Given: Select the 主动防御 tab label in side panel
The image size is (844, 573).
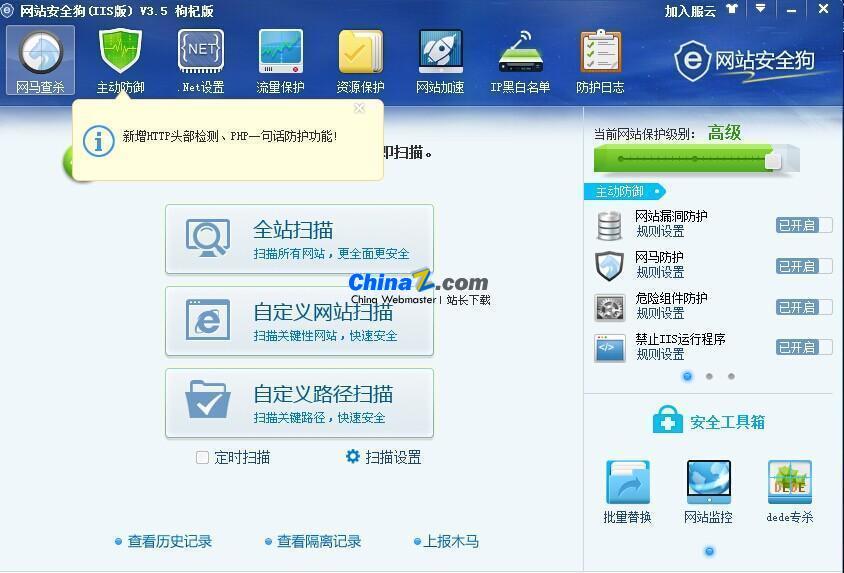Looking at the screenshot, I should (624, 192).
